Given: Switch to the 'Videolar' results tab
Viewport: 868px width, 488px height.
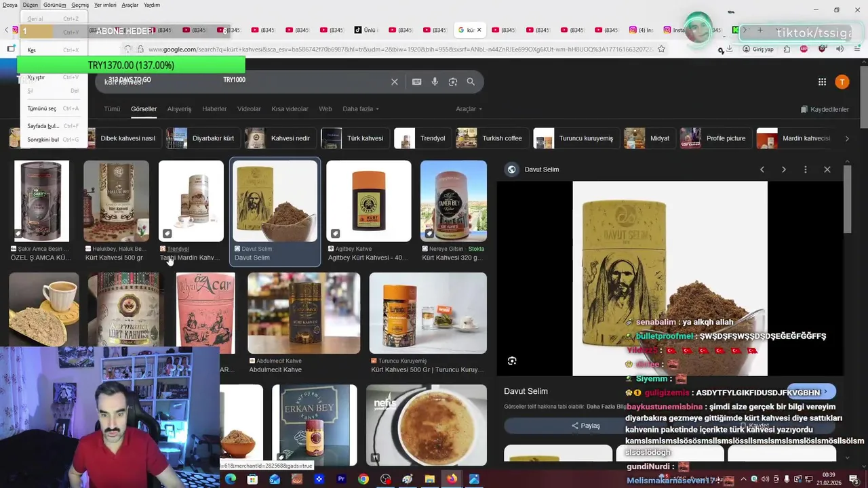Looking at the screenshot, I should [x=249, y=109].
